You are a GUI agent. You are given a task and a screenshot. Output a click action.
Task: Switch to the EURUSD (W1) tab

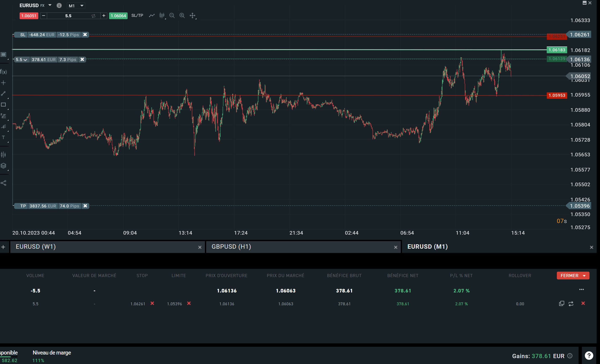pos(36,247)
